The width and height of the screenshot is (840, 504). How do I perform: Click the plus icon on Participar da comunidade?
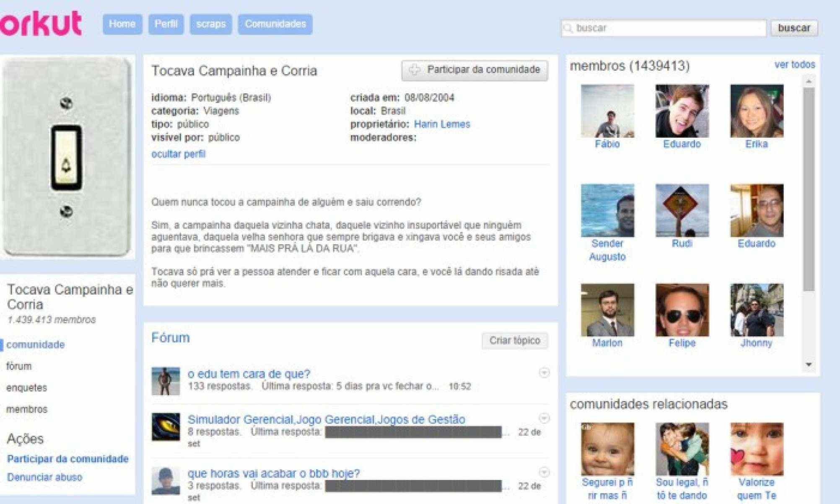coord(415,70)
